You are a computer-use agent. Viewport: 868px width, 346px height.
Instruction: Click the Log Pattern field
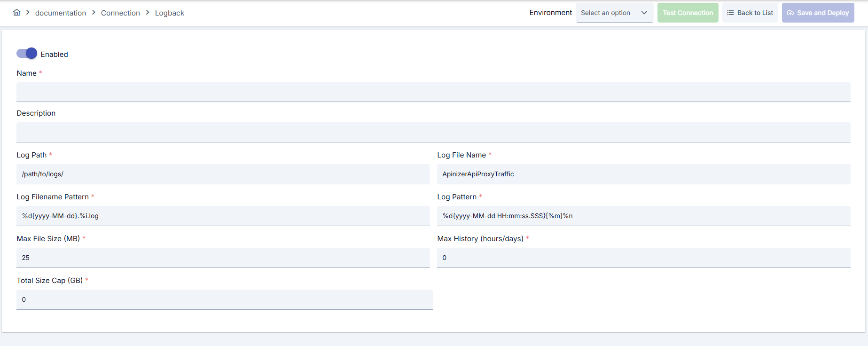(643, 216)
